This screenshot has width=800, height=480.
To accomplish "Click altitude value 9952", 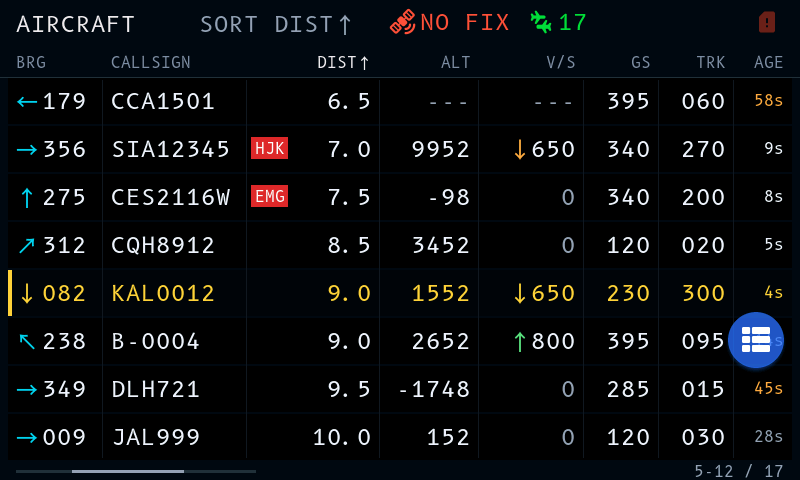I will tap(440, 149).
